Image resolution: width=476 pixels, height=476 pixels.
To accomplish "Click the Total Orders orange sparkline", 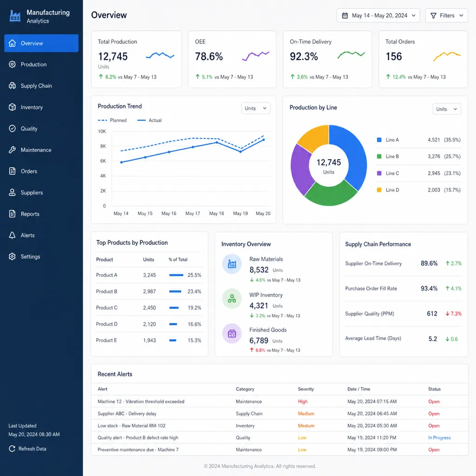I will coord(447,56).
